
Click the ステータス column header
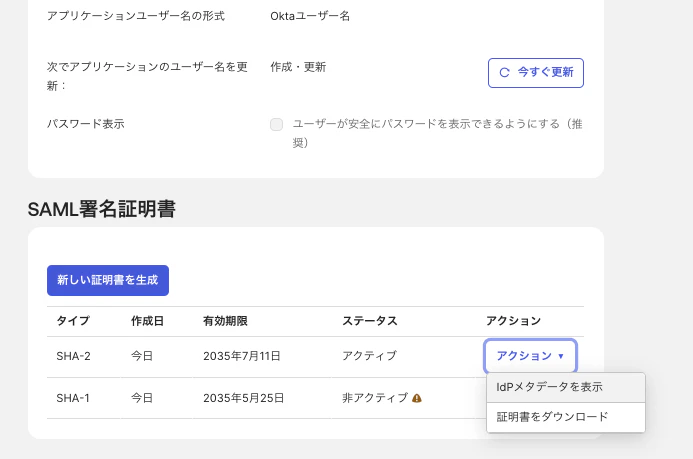pos(369,321)
